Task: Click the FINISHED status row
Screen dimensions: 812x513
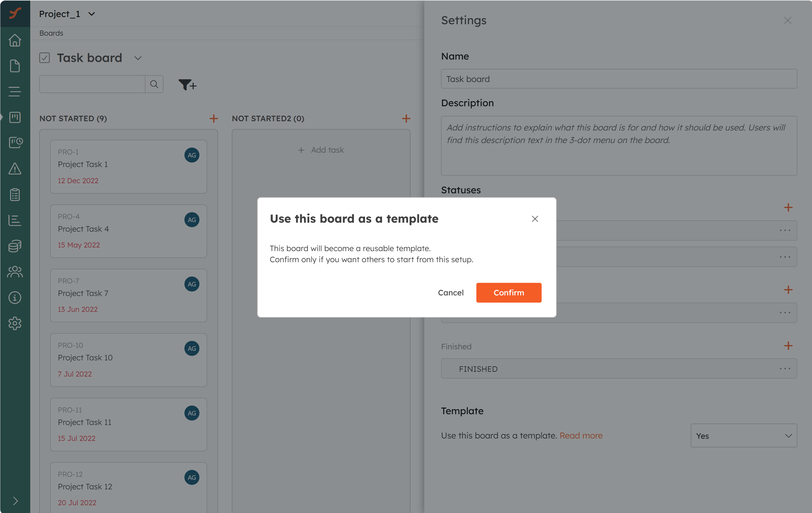Action: click(619, 368)
